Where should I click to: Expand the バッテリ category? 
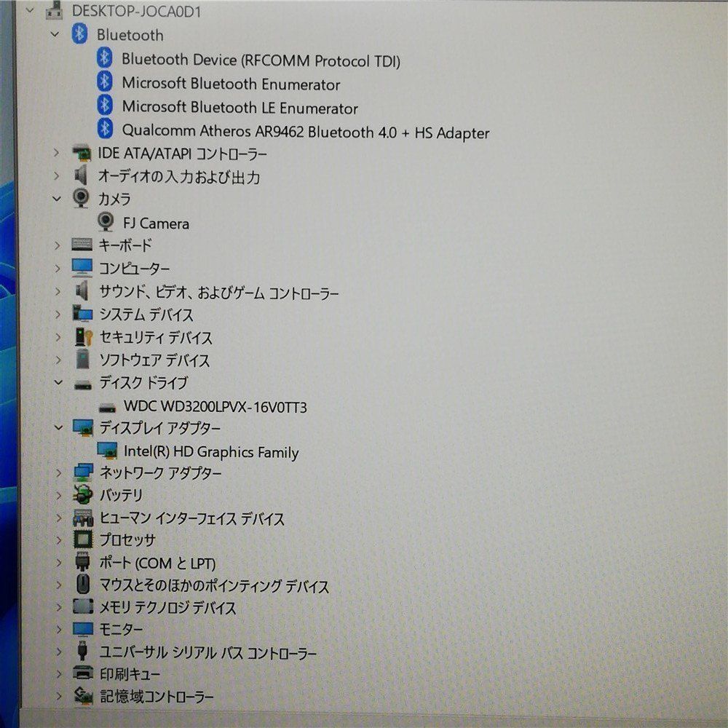(x=58, y=495)
